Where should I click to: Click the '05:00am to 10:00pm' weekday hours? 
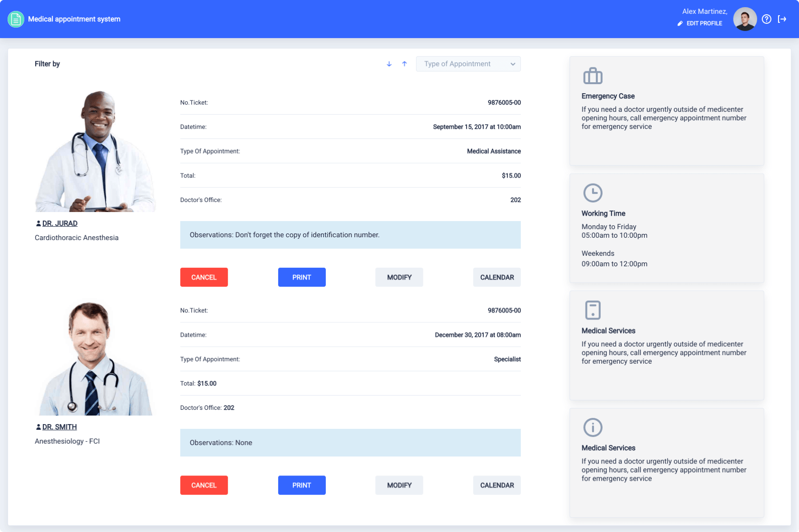point(614,235)
